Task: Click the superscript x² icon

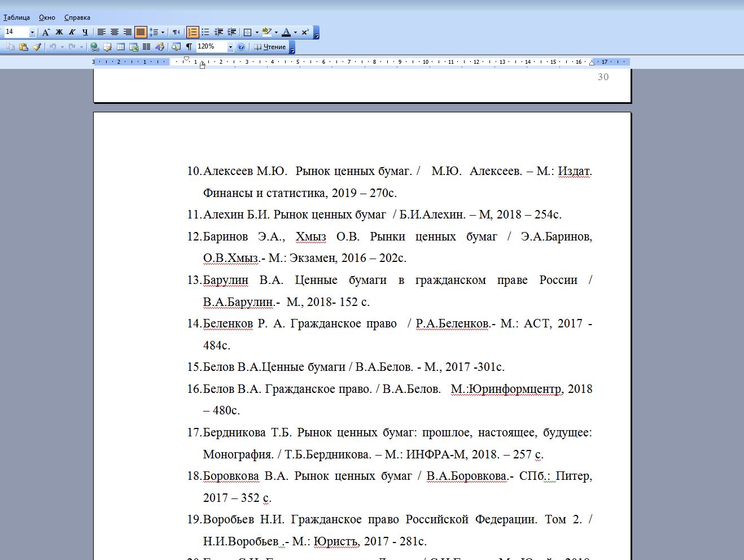Action: pos(305,32)
